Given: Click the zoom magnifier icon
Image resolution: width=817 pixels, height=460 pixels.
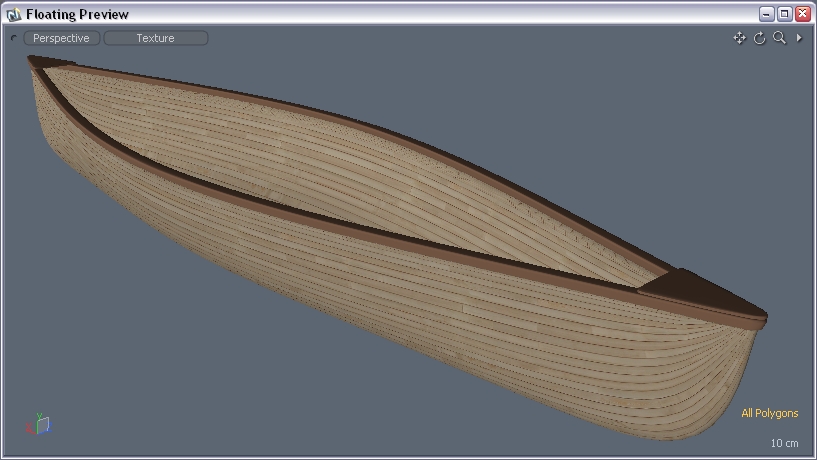Looking at the screenshot, I should [779, 38].
